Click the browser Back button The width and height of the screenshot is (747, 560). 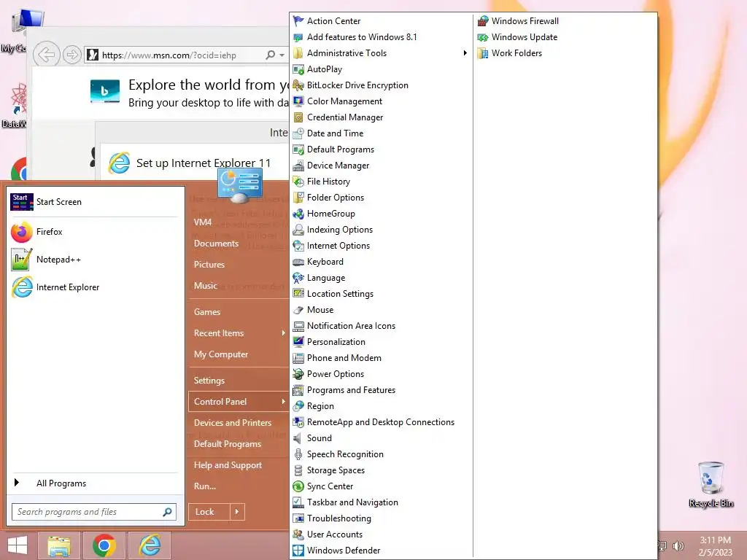[x=46, y=55]
